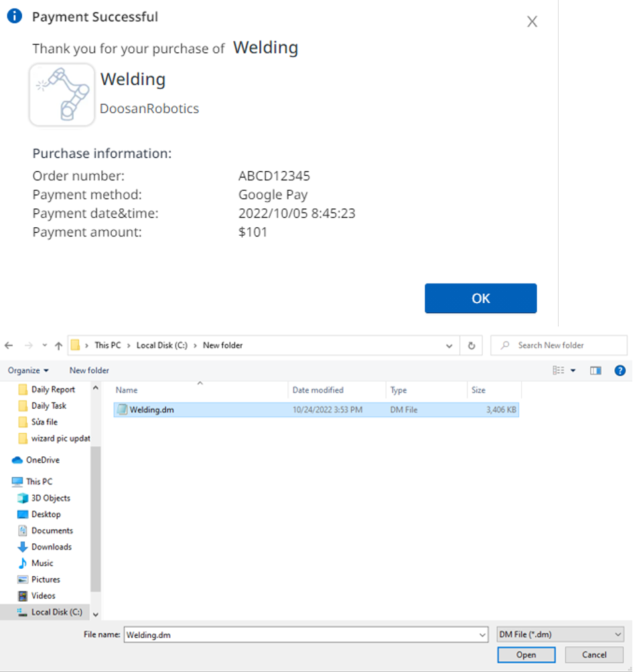Open the view options dropdown arrow
The image size is (637, 672).
[573, 371]
